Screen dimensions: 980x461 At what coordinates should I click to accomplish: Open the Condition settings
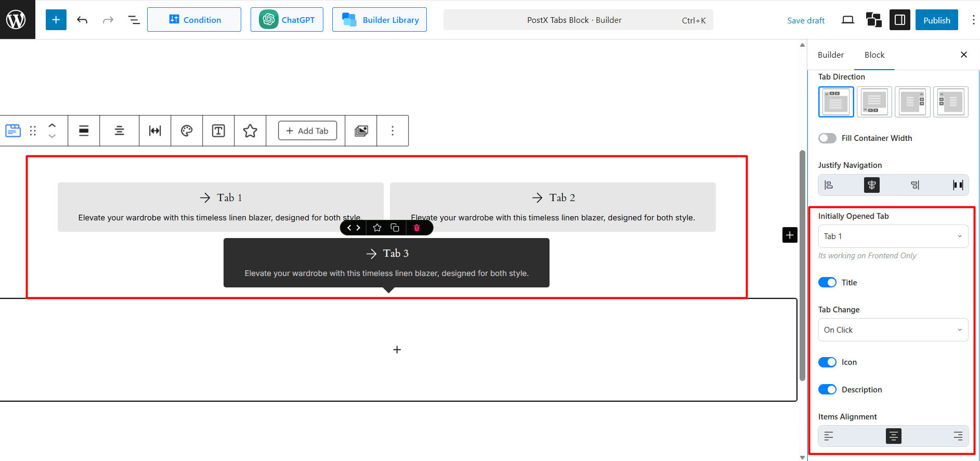pos(194,20)
